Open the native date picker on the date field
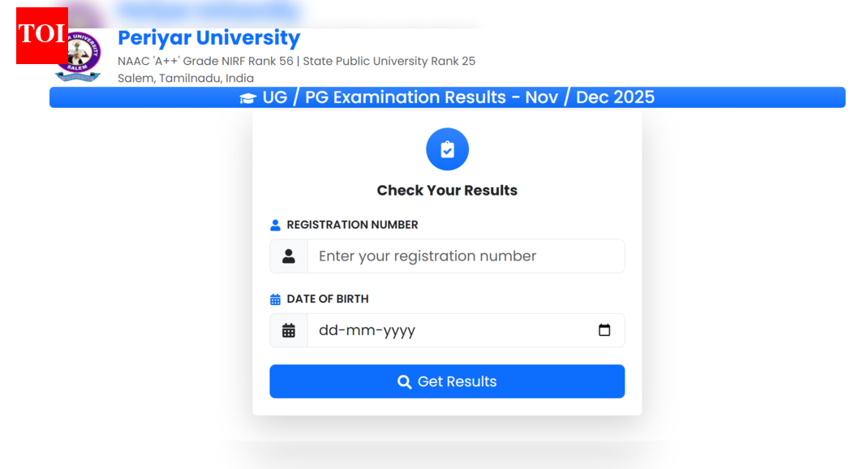 pyautogui.click(x=604, y=329)
